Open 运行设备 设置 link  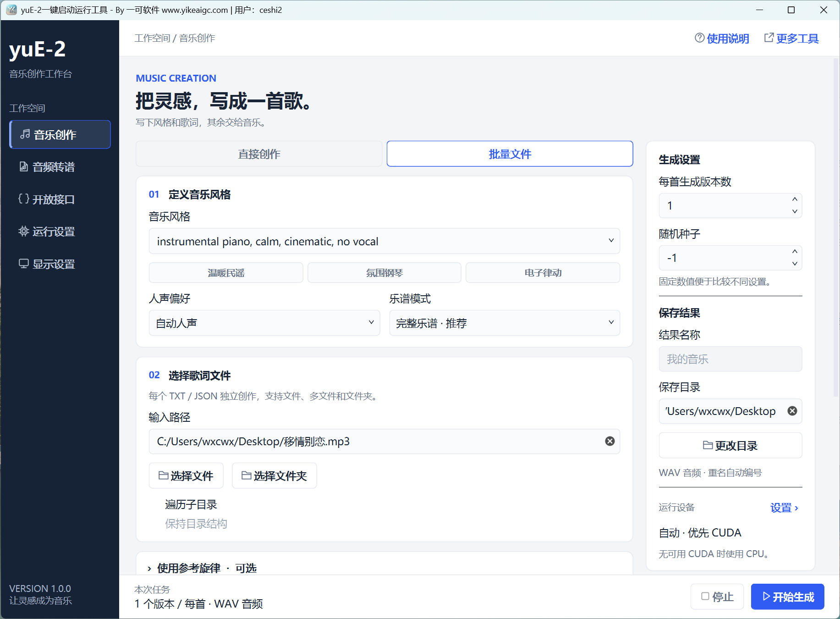tap(784, 508)
